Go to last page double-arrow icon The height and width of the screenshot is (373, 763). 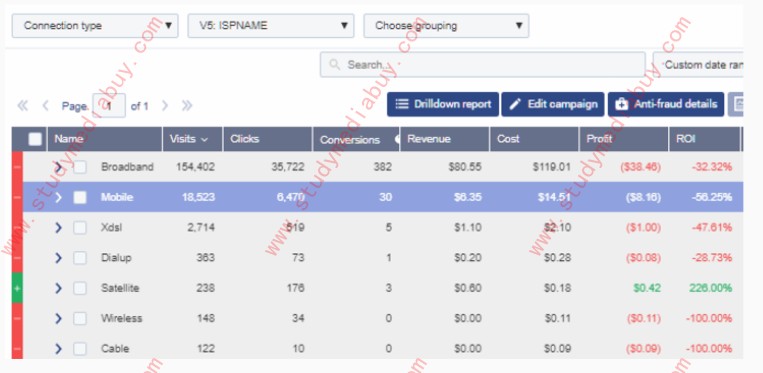187,106
